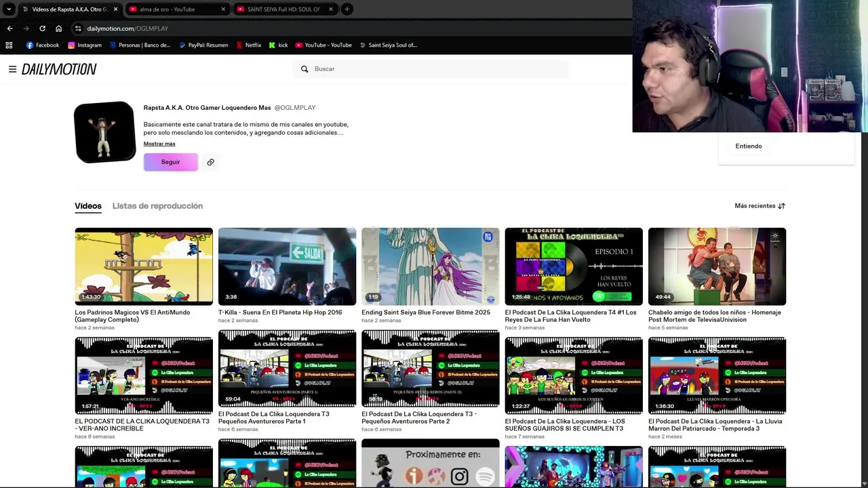Click the Dailymotion logo
Screen dimensions: 868x488
pos(59,69)
